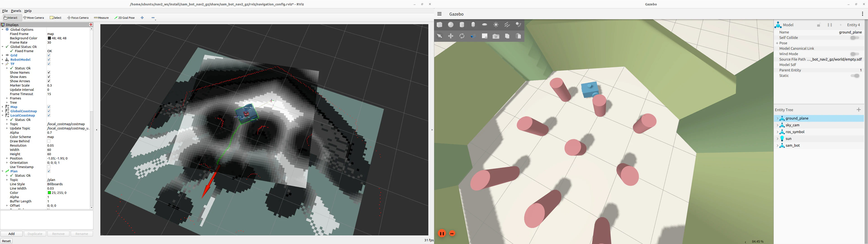Open the RViz File menu
This screenshot has height=244, width=868.
(x=5, y=11)
